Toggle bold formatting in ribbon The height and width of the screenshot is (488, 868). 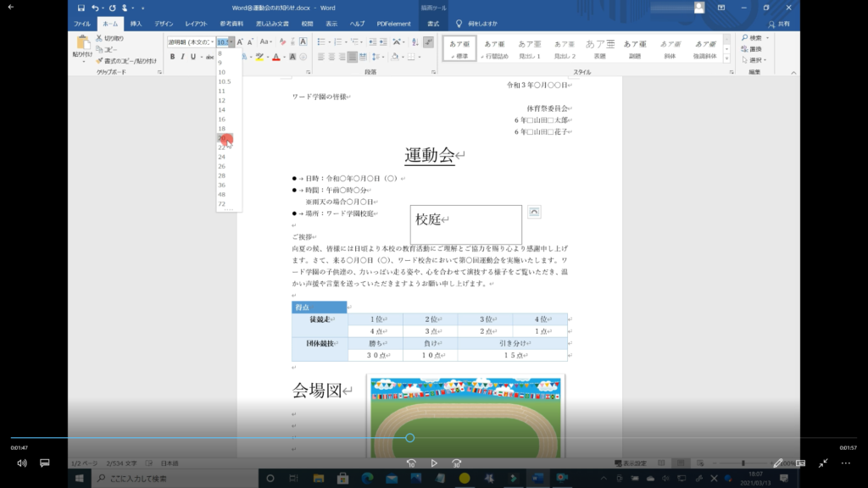coord(172,57)
